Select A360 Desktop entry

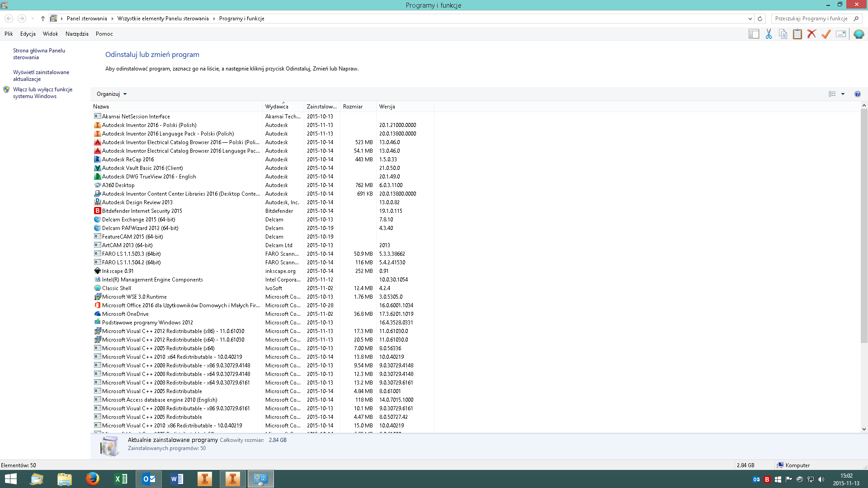click(262, 185)
